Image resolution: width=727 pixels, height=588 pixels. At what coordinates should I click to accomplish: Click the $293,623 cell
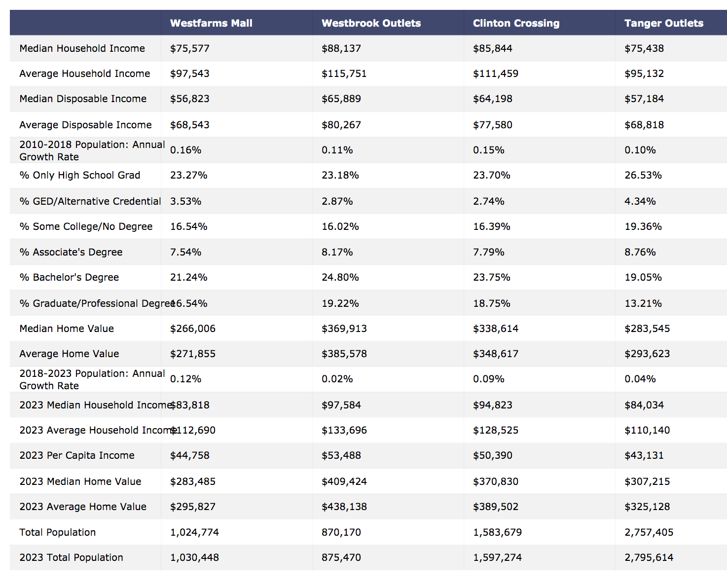(647, 354)
